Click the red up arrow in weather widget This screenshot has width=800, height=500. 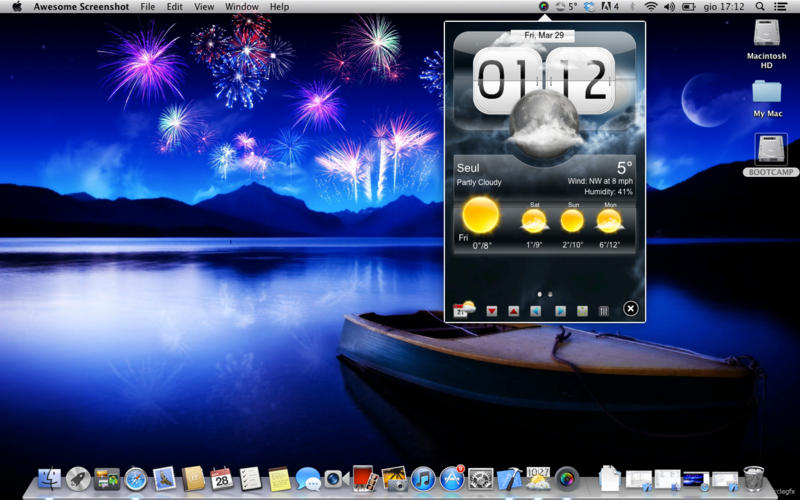[x=514, y=311]
